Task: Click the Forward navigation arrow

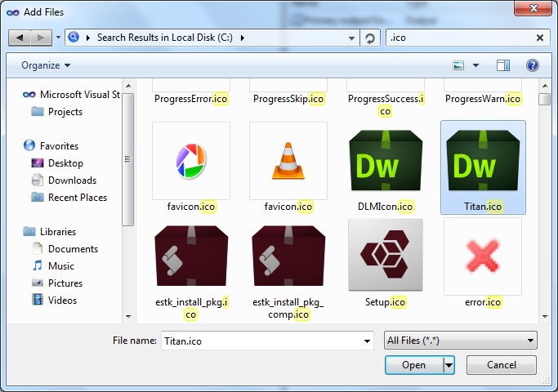Action: tap(41, 38)
